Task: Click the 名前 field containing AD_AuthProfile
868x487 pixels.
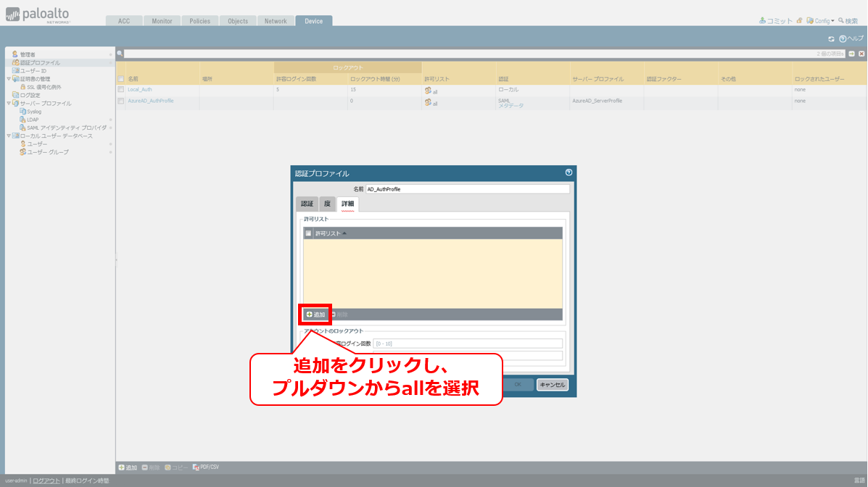Action: click(x=467, y=189)
